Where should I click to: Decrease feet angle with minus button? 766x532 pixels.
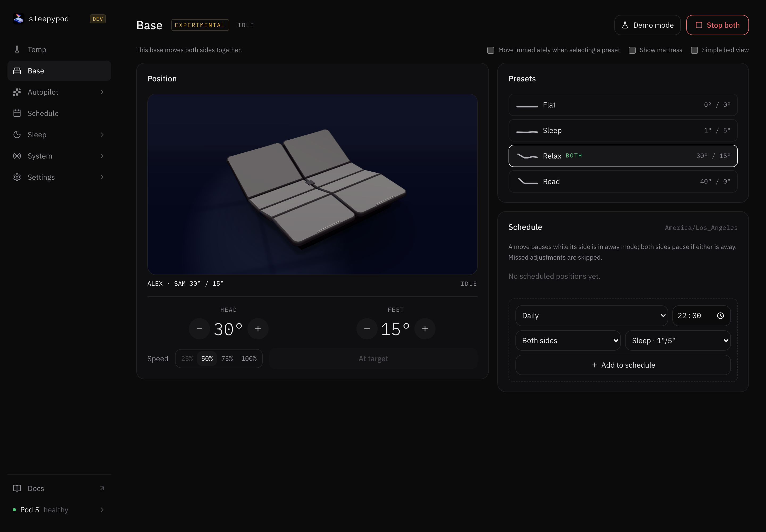click(x=367, y=329)
